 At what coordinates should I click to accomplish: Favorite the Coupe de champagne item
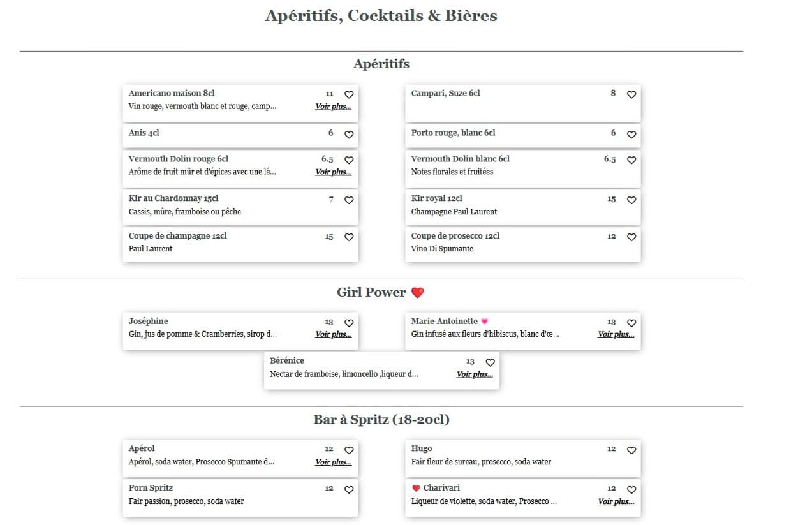(349, 237)
